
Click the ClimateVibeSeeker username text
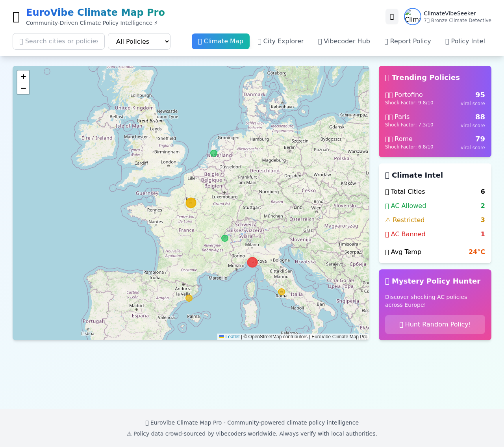click(x=450, y=13)
